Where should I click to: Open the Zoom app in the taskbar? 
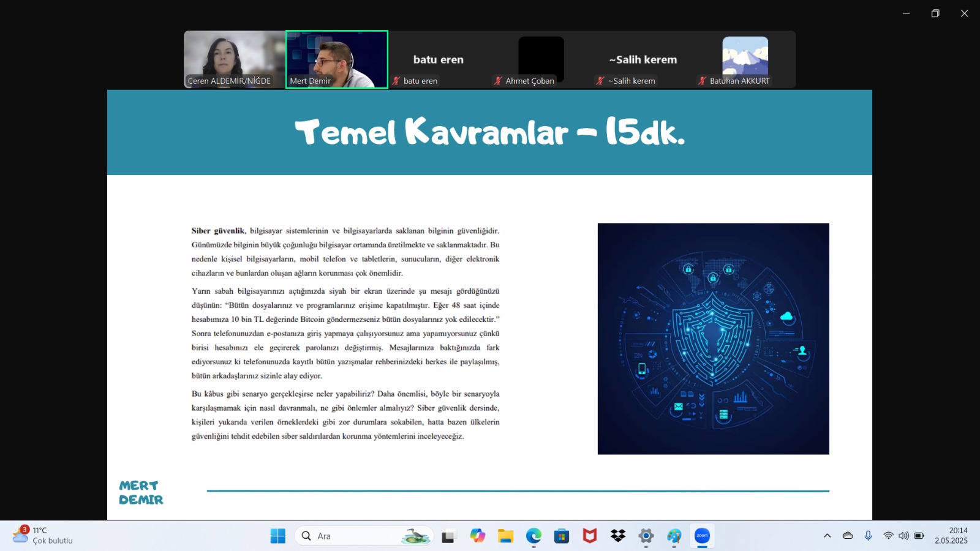pos(702,536)
